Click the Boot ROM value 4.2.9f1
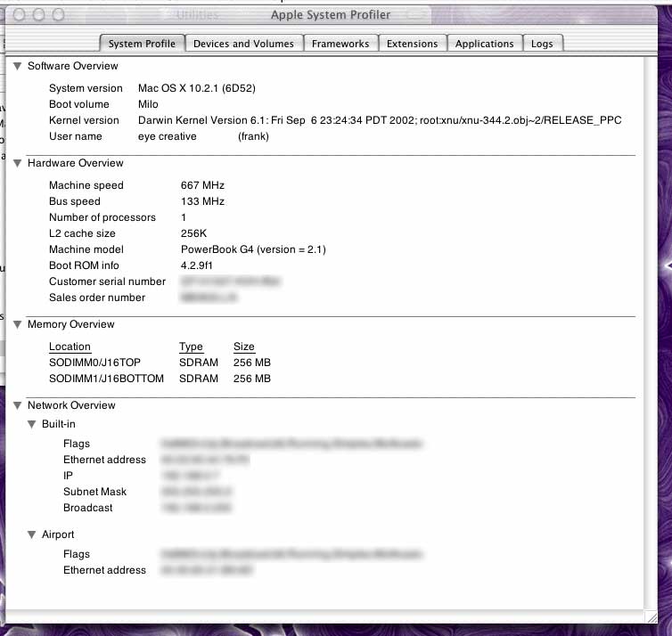 pos(196,265)
